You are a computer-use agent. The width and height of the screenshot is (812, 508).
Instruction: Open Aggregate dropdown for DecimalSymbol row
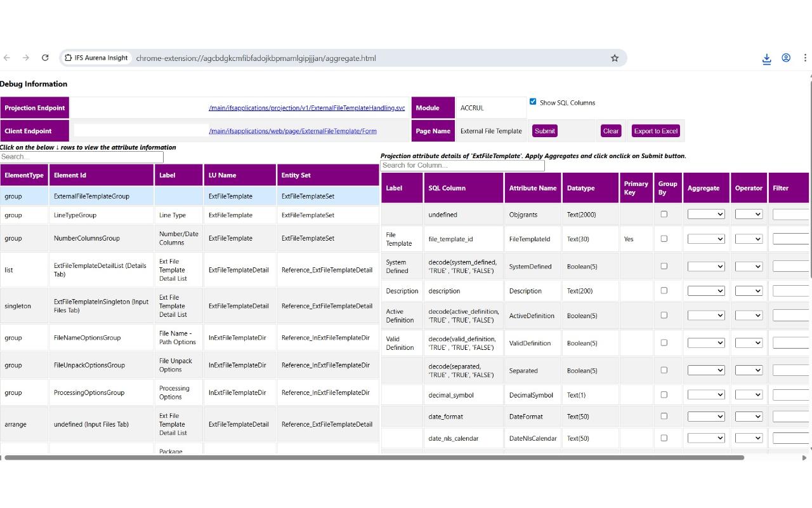pyautogui.click(x=706, y=395)
